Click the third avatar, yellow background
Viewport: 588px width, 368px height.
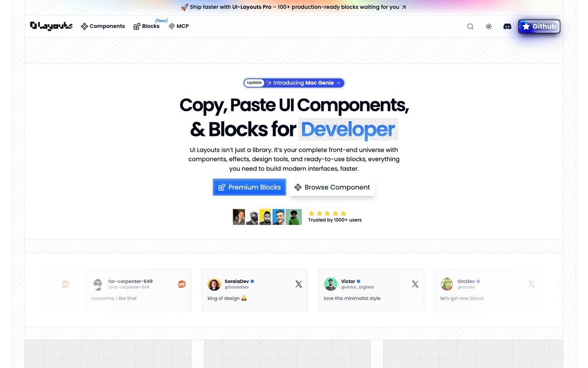265,217
